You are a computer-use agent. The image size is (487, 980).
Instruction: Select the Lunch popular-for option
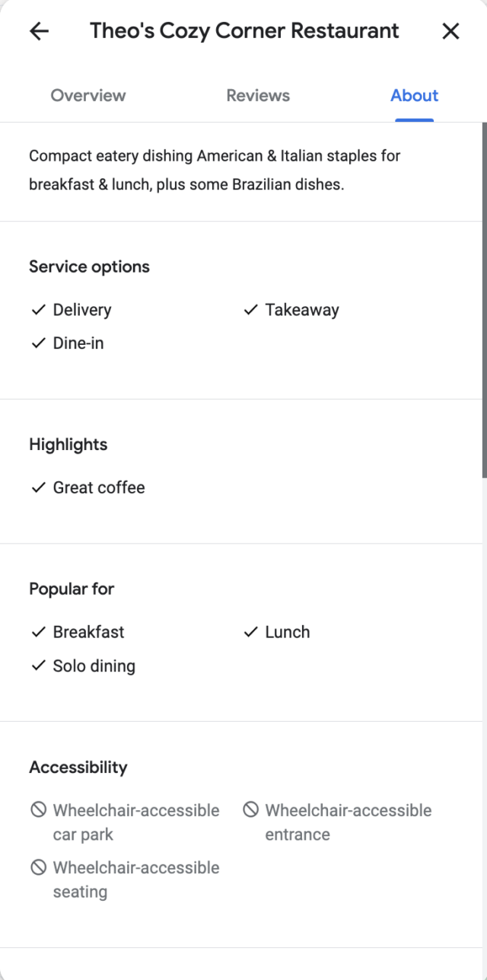coord(287,631)
